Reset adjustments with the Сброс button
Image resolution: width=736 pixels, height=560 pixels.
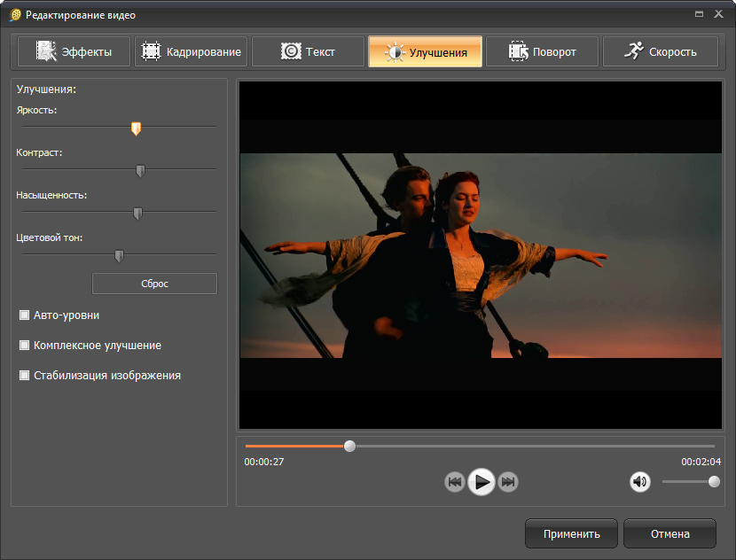(x=154, y=284)
